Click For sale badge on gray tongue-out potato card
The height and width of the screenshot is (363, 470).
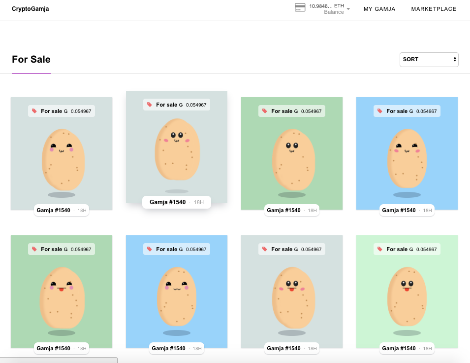pos(291,249)
